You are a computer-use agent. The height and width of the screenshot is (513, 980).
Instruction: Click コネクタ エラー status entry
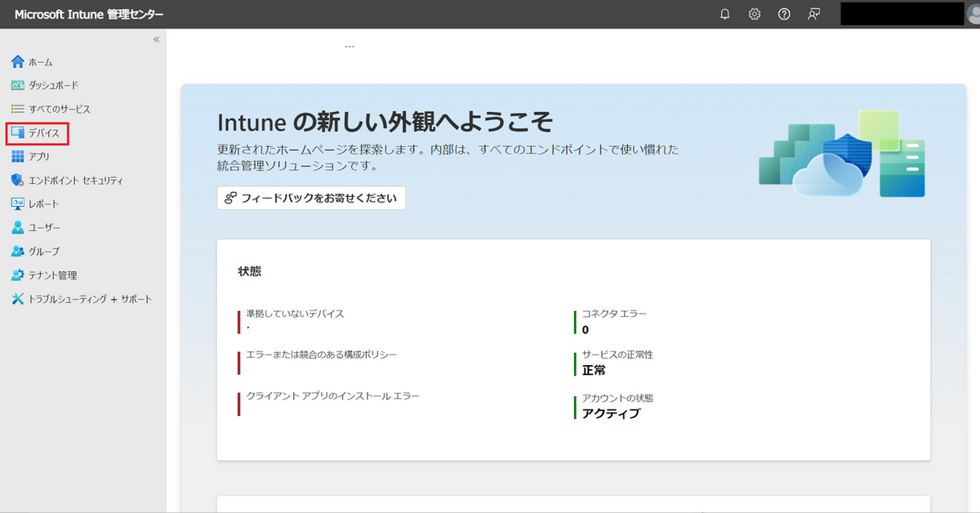tap(614, 314)
